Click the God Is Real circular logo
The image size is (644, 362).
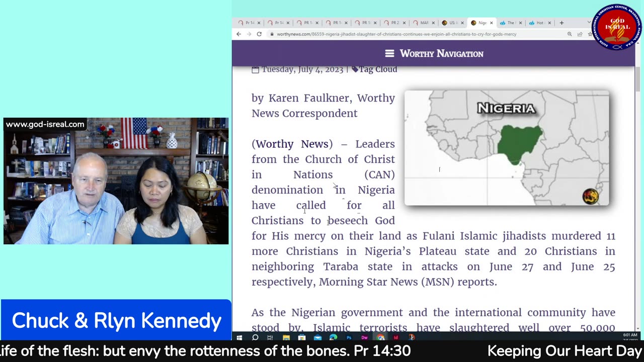point(617,27)
